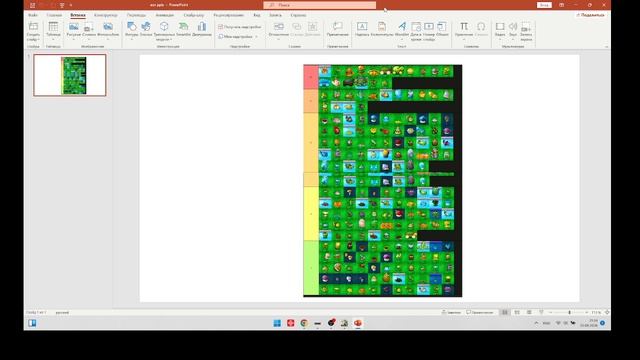
Task: Click the zoom percentage value
Action: [x=596, y=312]
